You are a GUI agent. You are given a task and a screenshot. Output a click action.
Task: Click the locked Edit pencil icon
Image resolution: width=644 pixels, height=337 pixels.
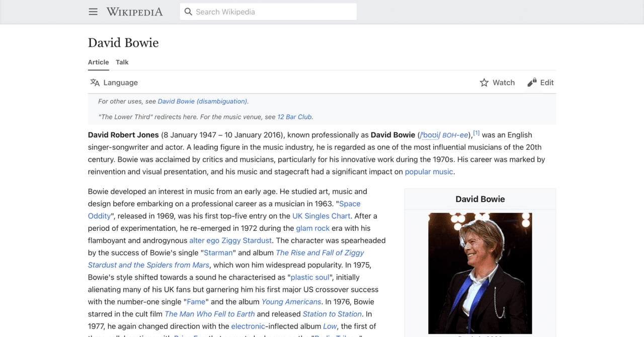[x=532, y=82]
